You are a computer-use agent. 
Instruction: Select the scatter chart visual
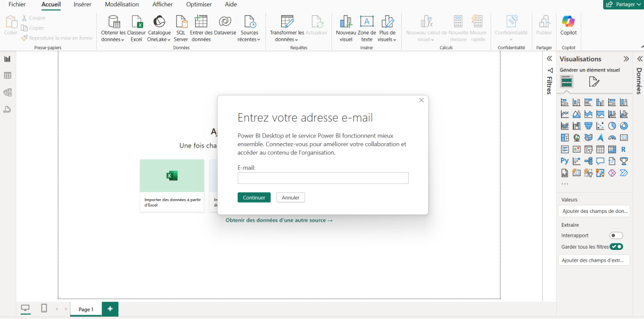pos(600,126)
